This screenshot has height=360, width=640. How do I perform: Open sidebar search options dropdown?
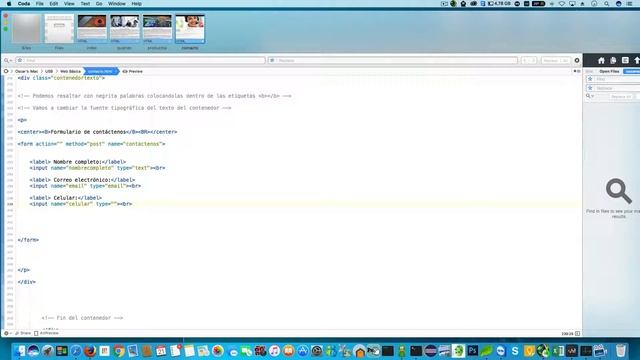(x=590, y=96)
